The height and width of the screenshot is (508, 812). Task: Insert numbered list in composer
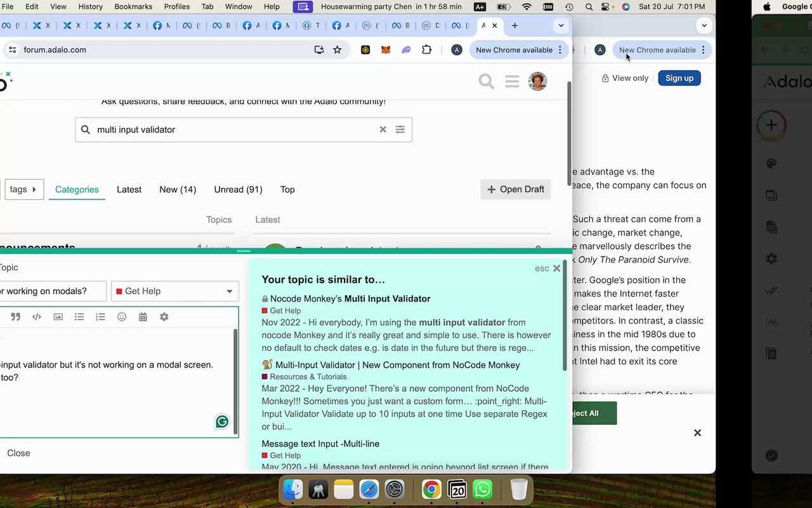point(100,317)
